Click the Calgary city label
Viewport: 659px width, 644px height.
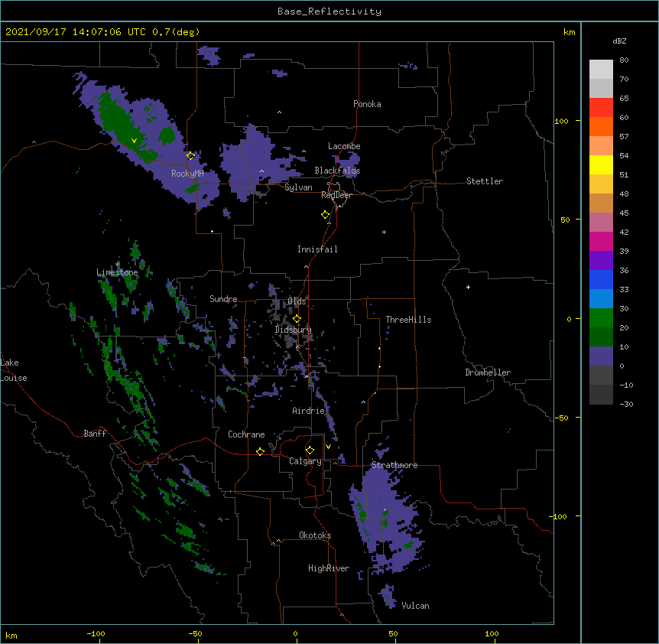tap(305, 461)
